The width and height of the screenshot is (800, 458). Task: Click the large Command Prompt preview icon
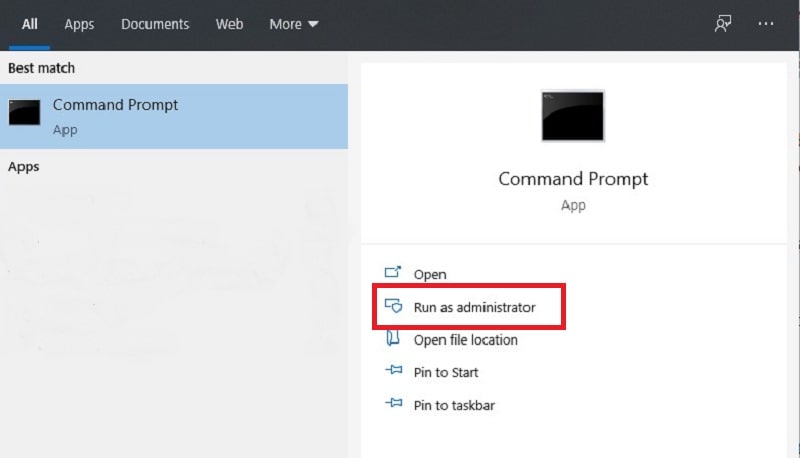click(x=573, y=115)
